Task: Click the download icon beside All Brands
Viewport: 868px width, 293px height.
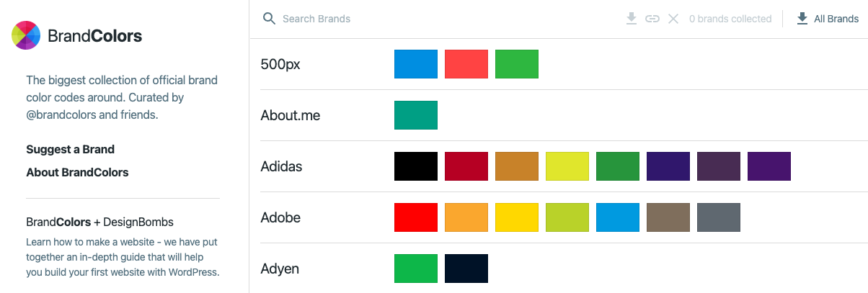Action: coord(802,19)
